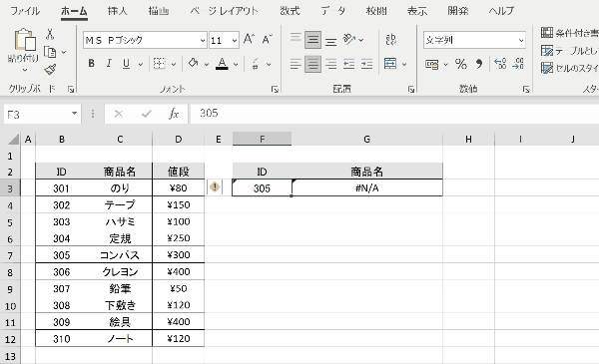Expand the Name Box dropdown arrow

[x=74, y=114]
